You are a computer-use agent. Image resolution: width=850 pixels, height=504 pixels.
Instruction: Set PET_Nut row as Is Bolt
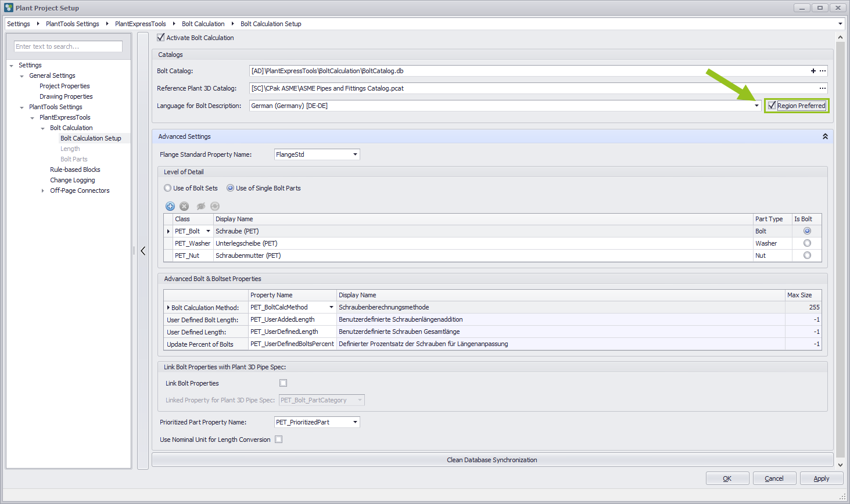pyautogui.click(x=807, y=255)
